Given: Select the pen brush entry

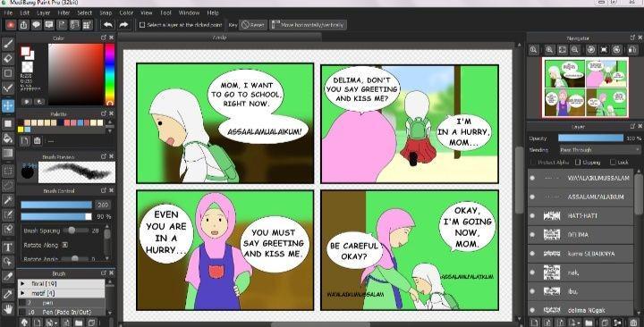Looking at the screenshot, I should point(61,303).
